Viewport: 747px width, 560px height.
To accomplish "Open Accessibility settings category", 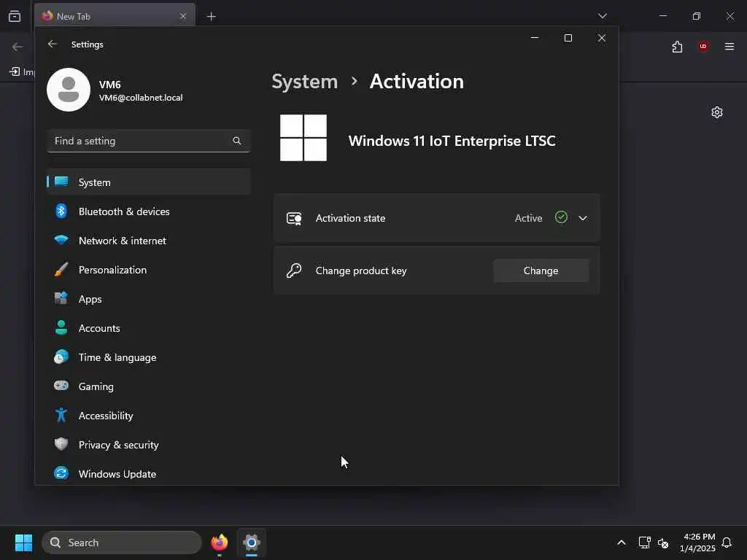I will tap(149, 416).
